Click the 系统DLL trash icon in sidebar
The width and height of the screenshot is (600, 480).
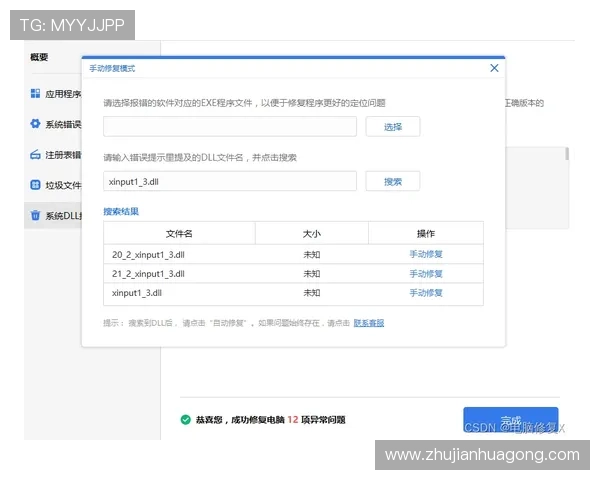(x=35, y=215)
